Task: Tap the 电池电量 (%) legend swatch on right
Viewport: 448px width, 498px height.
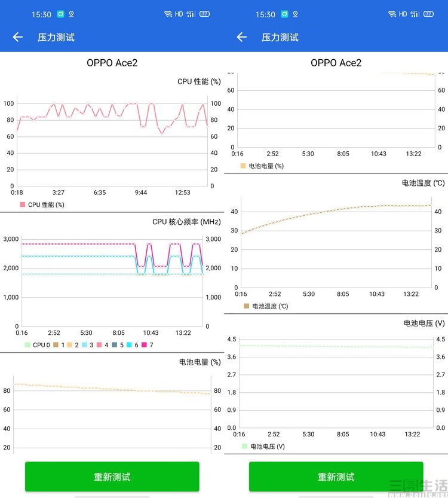Action: [x=243, y=166]
